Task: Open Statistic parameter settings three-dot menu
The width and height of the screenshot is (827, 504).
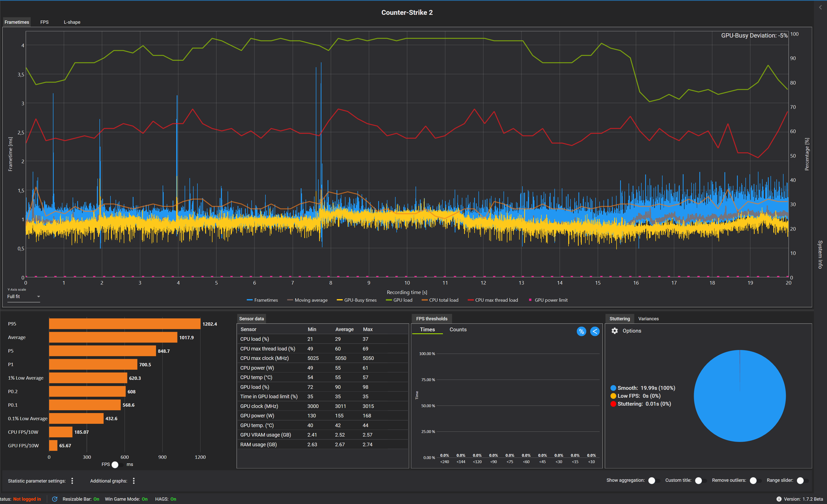Action: pos(72,481)
